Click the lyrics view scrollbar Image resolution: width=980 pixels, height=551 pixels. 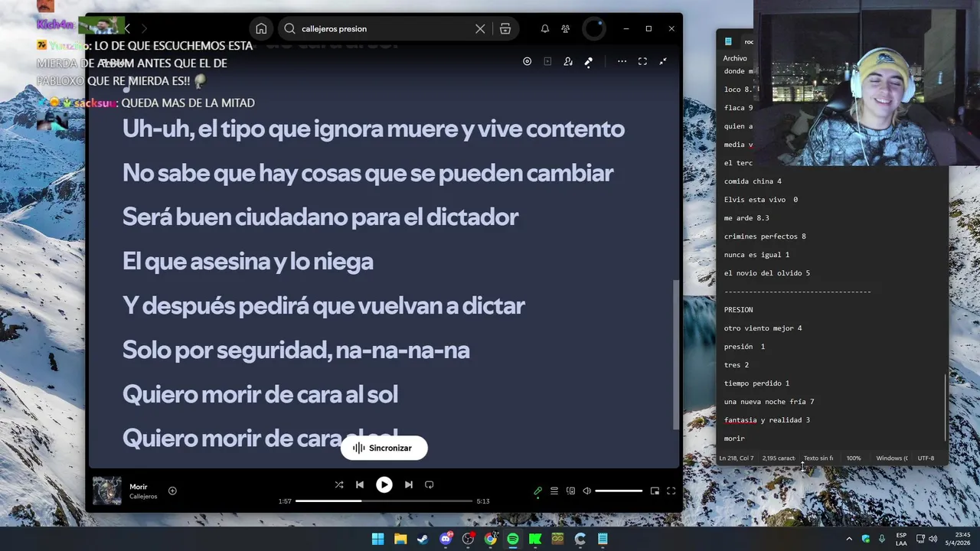tap(675, 354)
